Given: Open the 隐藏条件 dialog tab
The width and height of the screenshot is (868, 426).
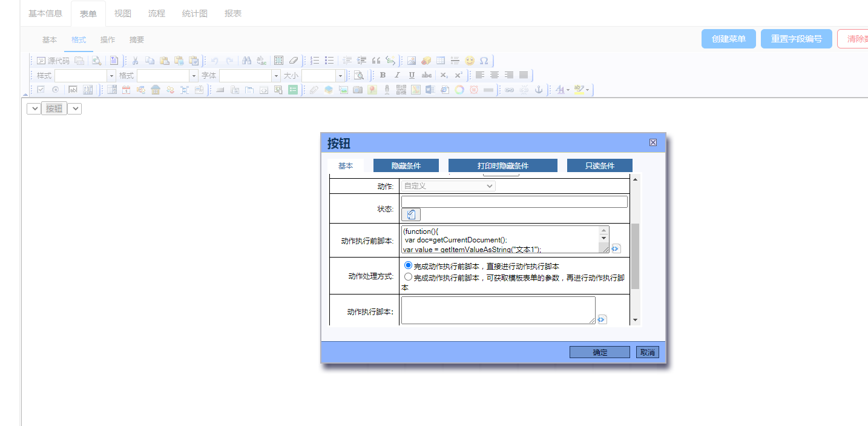Looking at the screenshot, I should (x=406, y=165).
